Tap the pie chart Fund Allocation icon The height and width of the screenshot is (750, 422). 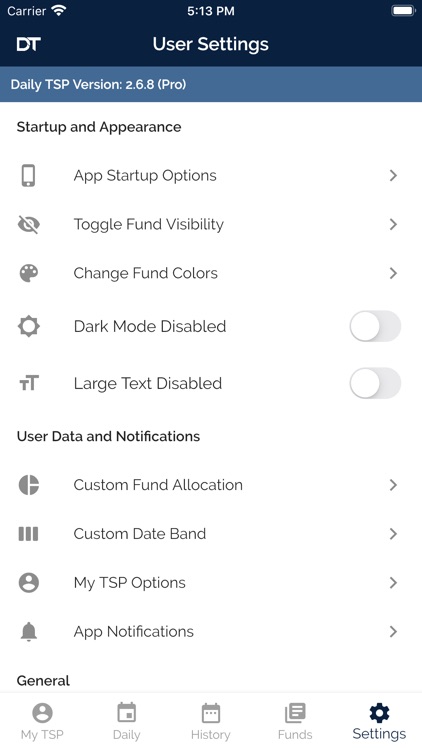tap(28, 485)
